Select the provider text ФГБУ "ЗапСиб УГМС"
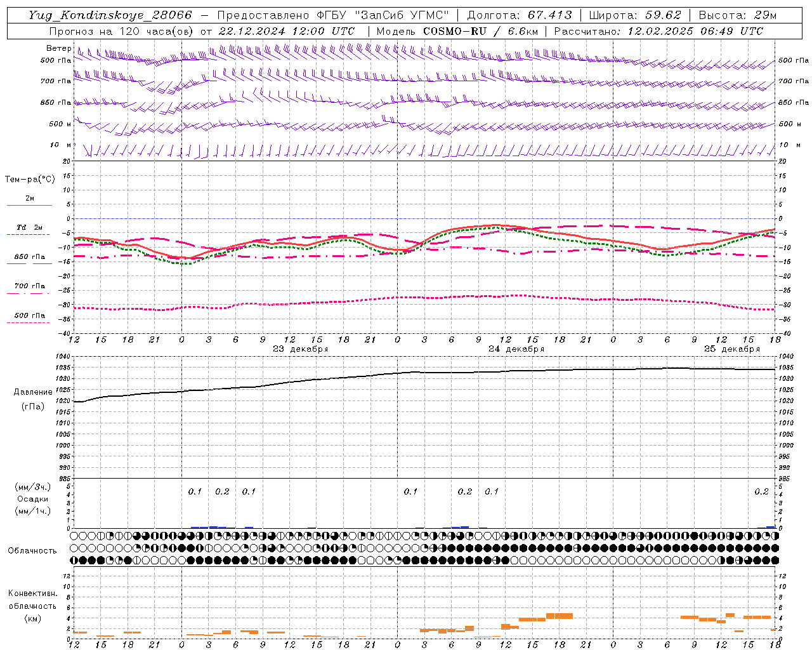The image size is (812, 650). pos(383,15)
